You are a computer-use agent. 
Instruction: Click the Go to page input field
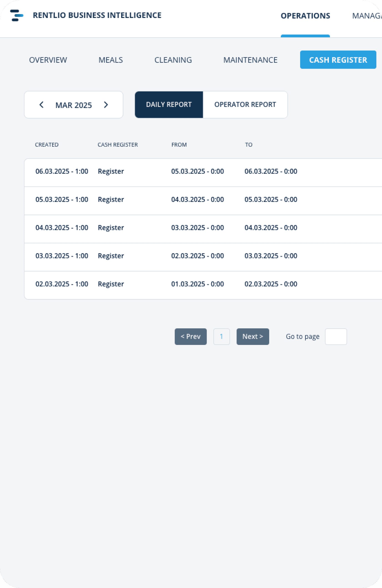tap(336, 336)
